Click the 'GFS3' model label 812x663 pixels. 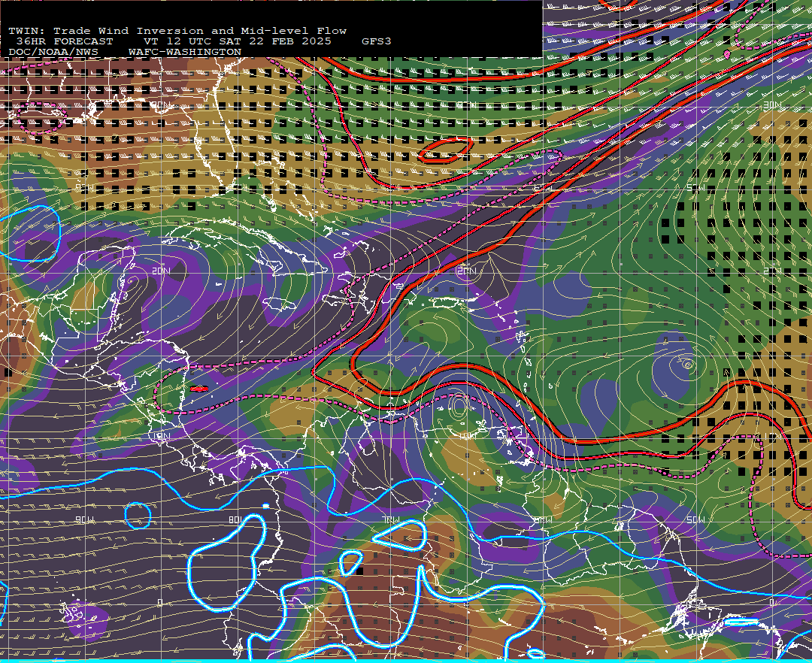click(377, 41)
